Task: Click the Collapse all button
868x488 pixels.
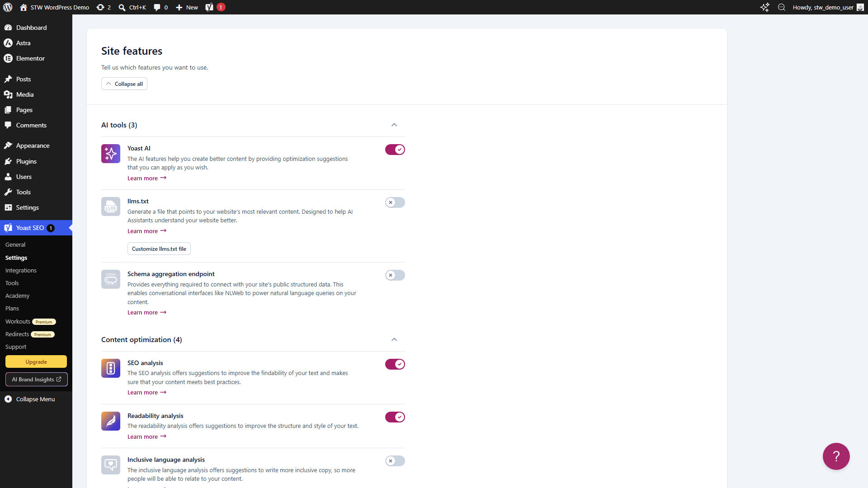Action: [124, 84]
